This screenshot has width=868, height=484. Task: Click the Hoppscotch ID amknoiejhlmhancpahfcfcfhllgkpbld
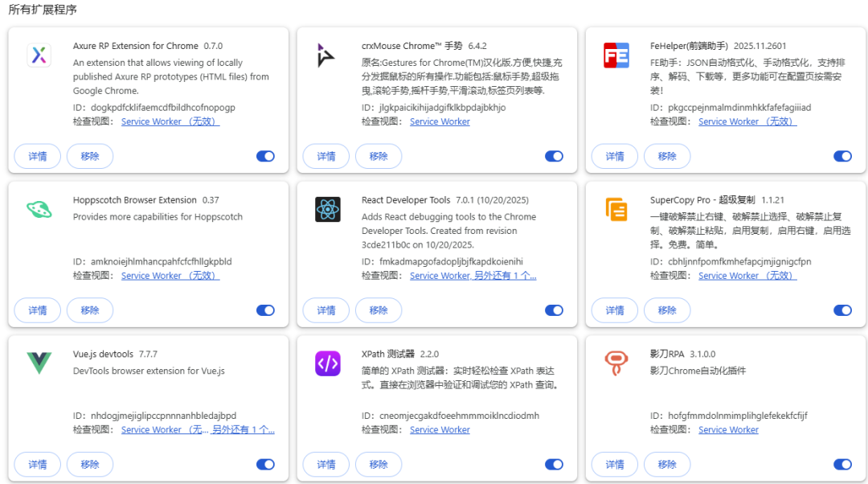tap(161, 260)
